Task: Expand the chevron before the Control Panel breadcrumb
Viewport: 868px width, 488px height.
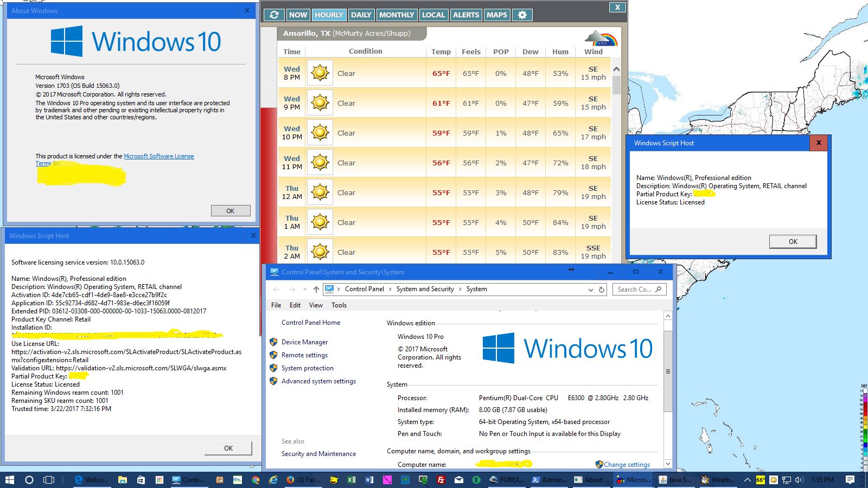Action: (x=339, y=290)
